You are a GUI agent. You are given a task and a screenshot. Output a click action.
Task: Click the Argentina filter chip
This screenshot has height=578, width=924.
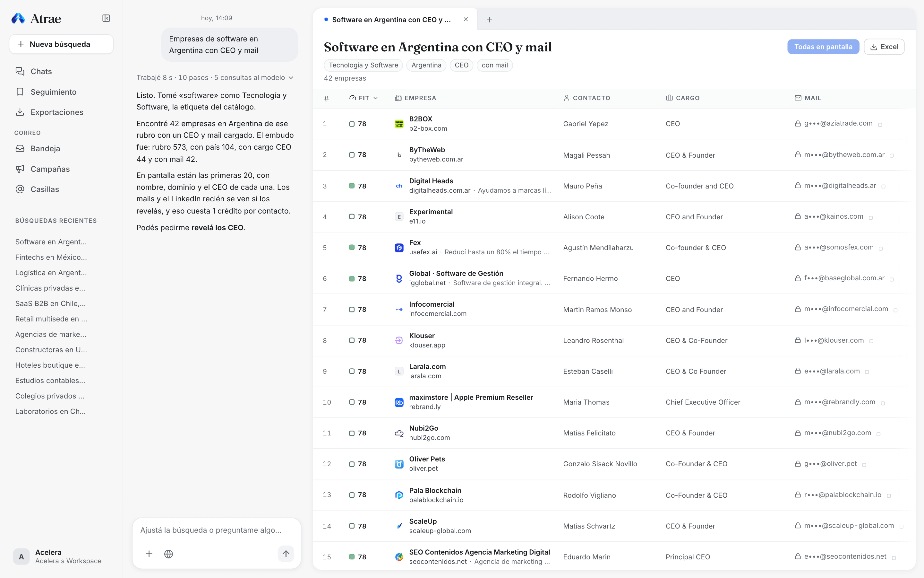point(426,66)
